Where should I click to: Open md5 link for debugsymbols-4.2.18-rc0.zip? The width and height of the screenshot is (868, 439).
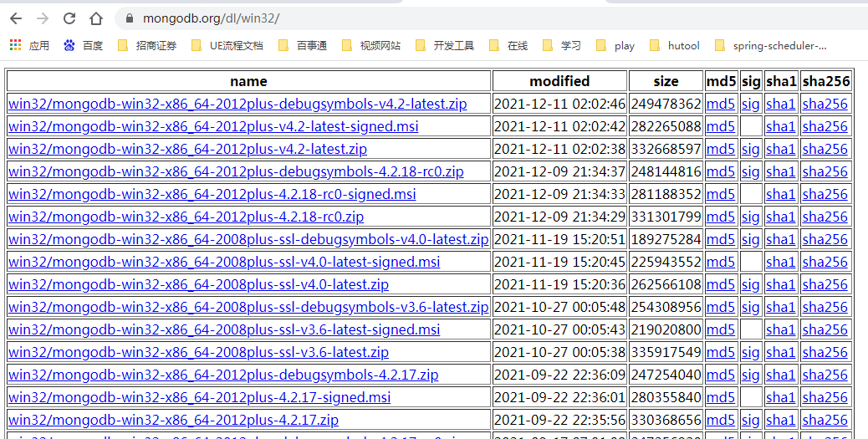pos(721,171)
